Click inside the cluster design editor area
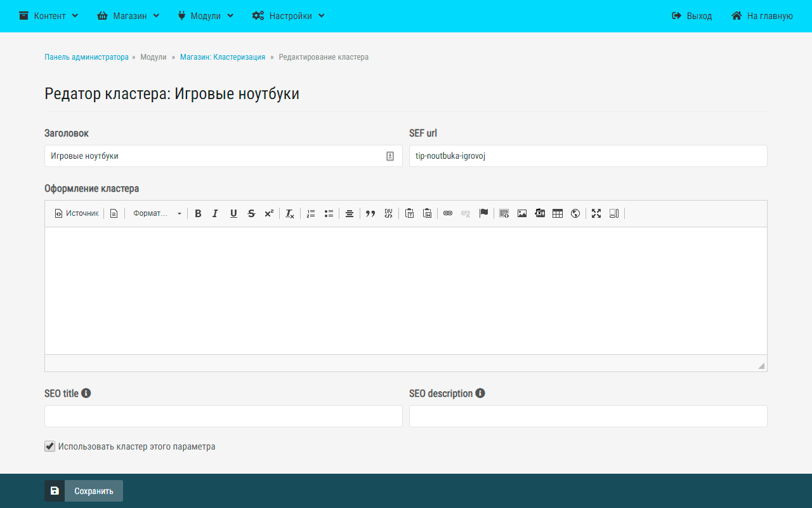Image resolution: width=812 pixels, height=508 pixels. [x=406, y=291]
